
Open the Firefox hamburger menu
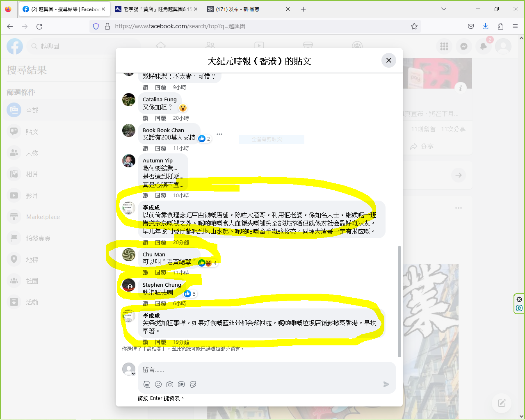point(515,26)
